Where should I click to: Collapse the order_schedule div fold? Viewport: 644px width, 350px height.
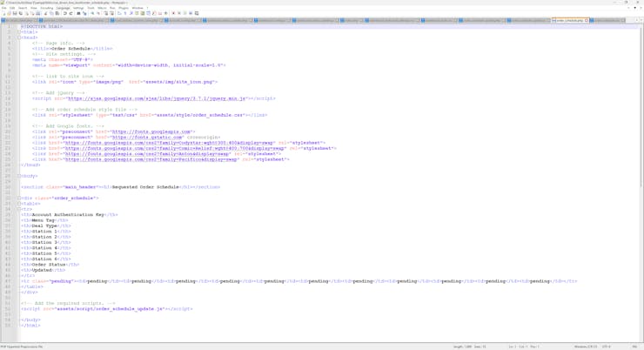19,198
